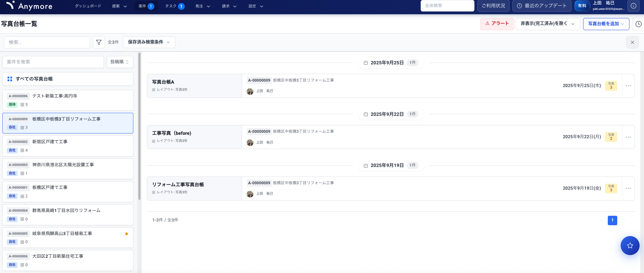
Task: Open more options for リフォーム工事写真台帳
Action: (x=628, y=188)
